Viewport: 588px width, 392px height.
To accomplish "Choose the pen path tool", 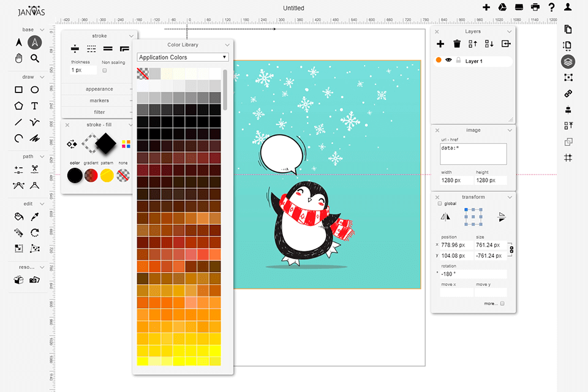I will (34, 122).
